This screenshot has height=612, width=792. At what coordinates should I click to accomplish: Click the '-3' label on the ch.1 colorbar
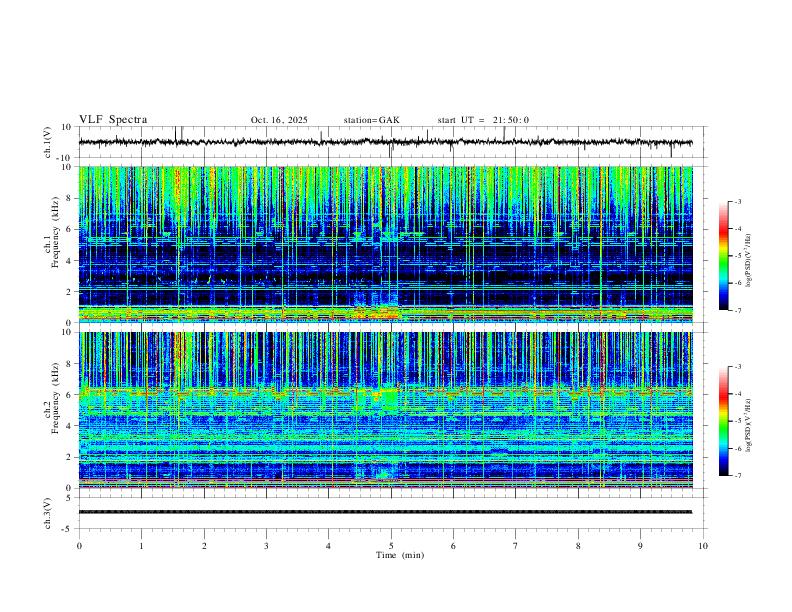click(737, 201)
